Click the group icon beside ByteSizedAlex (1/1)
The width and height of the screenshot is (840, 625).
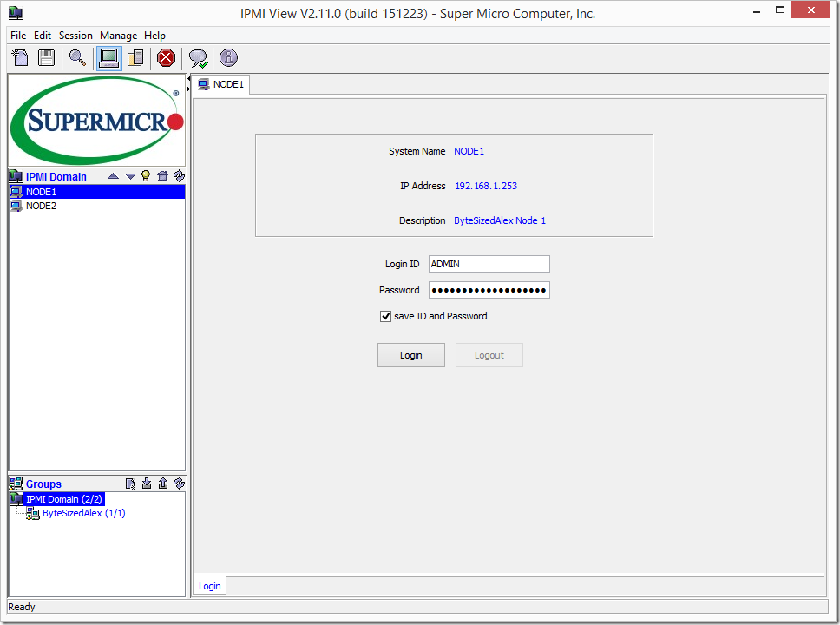click(33, 514)
